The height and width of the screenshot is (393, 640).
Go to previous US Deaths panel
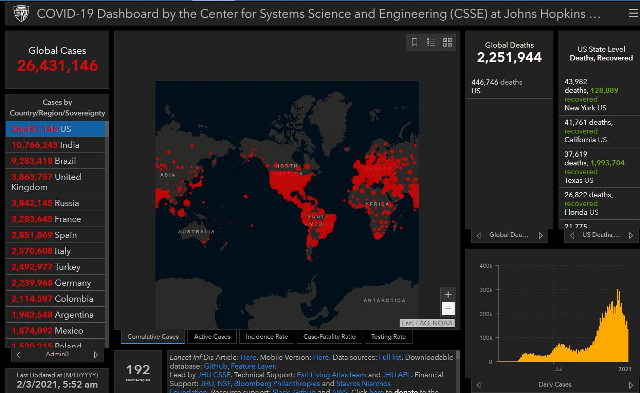pos(572,235)
